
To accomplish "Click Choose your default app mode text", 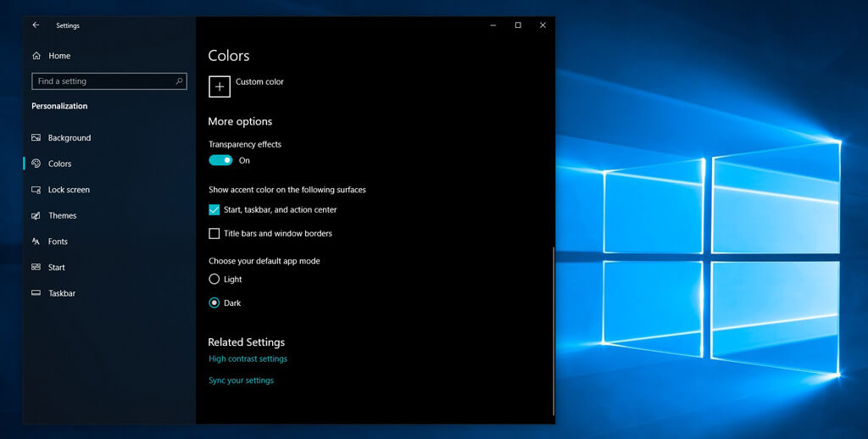I will (264, 261).
